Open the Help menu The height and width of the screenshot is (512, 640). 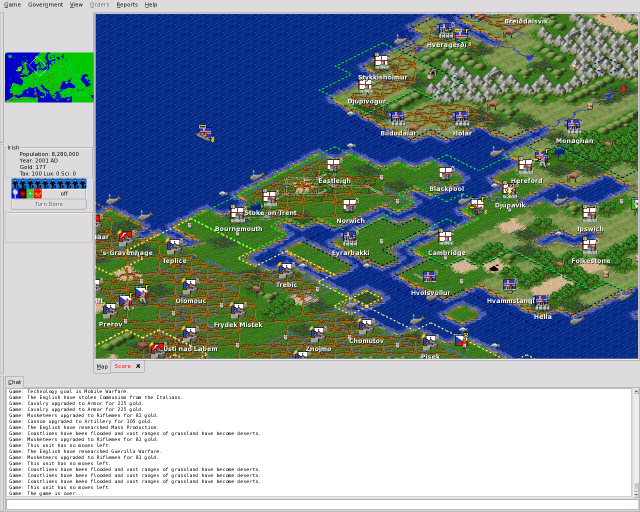[x=151, y=5]
